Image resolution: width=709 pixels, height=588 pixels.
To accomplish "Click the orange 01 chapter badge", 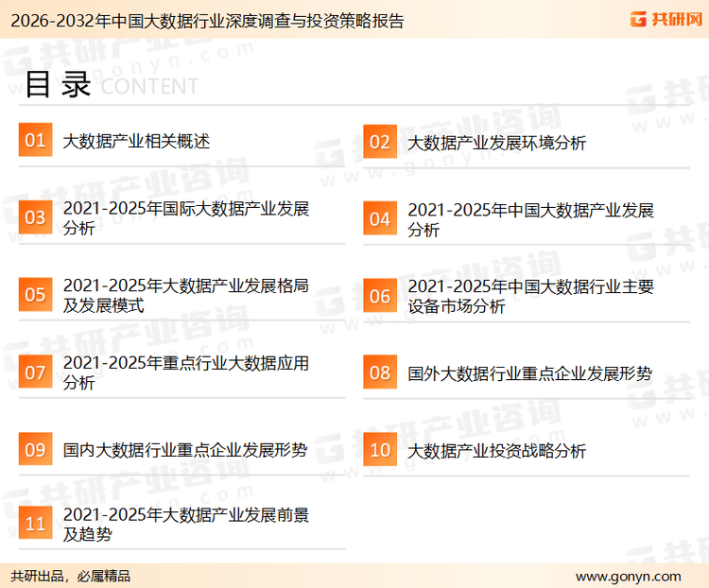I will click(x=35, y=141).
